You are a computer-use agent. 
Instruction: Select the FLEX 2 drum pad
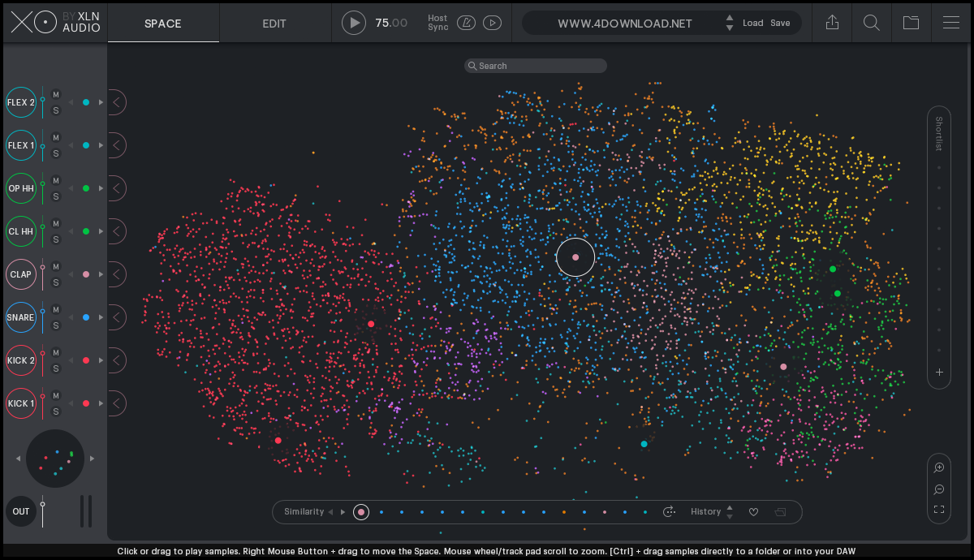point(21,102)
